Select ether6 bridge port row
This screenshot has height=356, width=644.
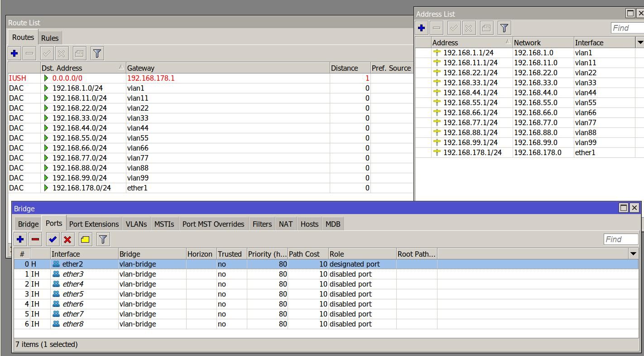pos(326,304)
